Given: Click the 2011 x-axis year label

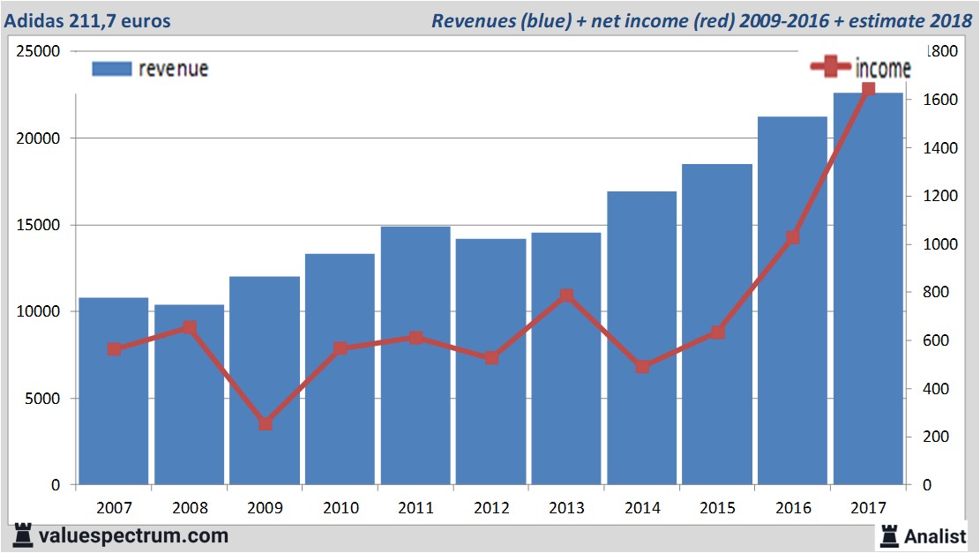Looking at the screenshot, I should [415, 508].
